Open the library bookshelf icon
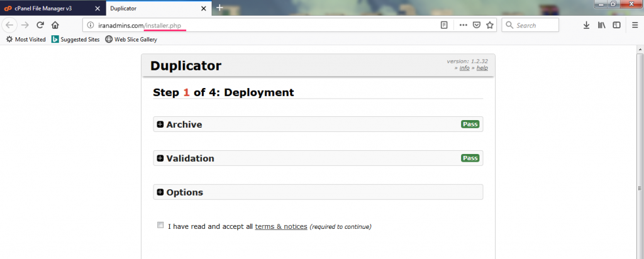 click(602, 25)
